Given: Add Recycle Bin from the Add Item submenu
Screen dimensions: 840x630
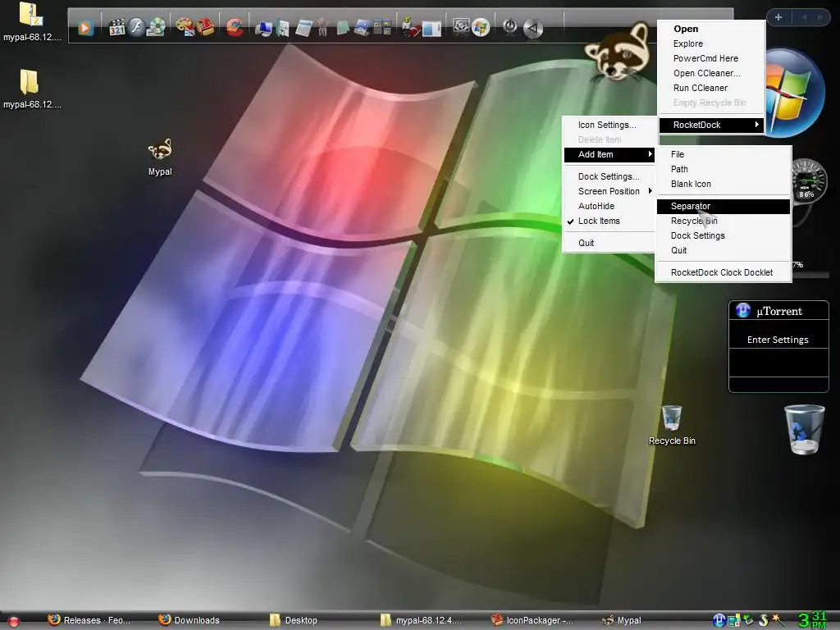Looking at the screenshot, I should 724,221.
